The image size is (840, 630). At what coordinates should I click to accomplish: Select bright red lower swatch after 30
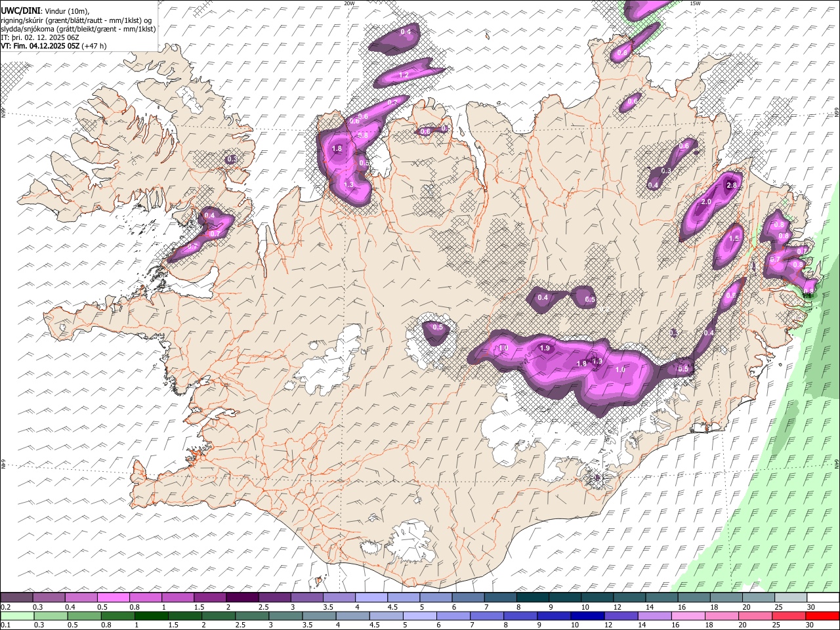tap(823, 616)
